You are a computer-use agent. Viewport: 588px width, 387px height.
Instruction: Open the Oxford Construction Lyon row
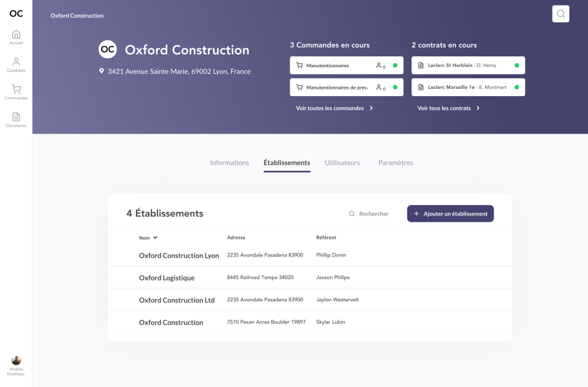(x=310, y=255)
